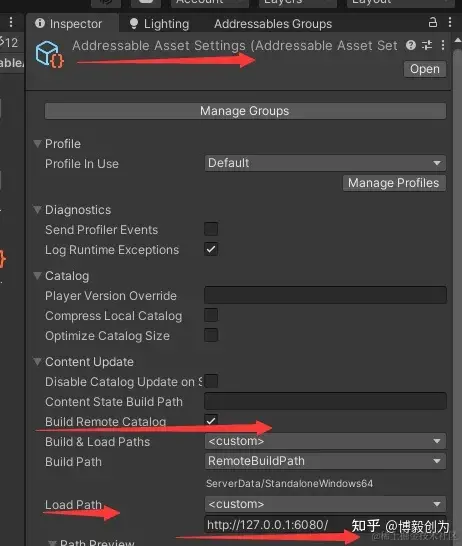Uncheck Log Runtime Exceptions

(211, 249)
